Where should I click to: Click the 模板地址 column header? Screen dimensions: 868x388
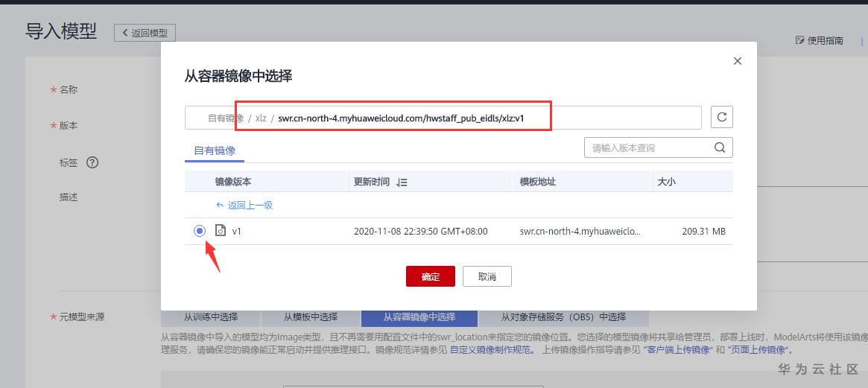(537, 182)
